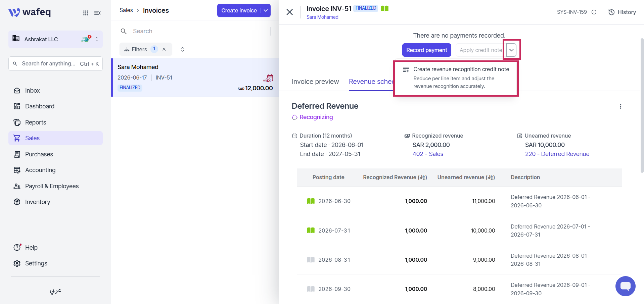Image resolution: width=644 pixels, height=304 pixels.
Task: Close the invoice INV-51 panel
Action: [290, 12]
